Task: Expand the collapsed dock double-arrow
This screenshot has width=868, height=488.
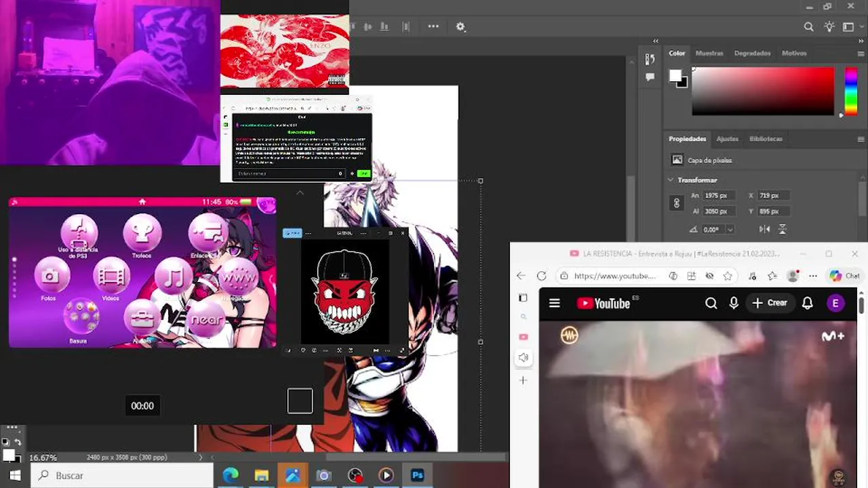Action: click(656, 41)
